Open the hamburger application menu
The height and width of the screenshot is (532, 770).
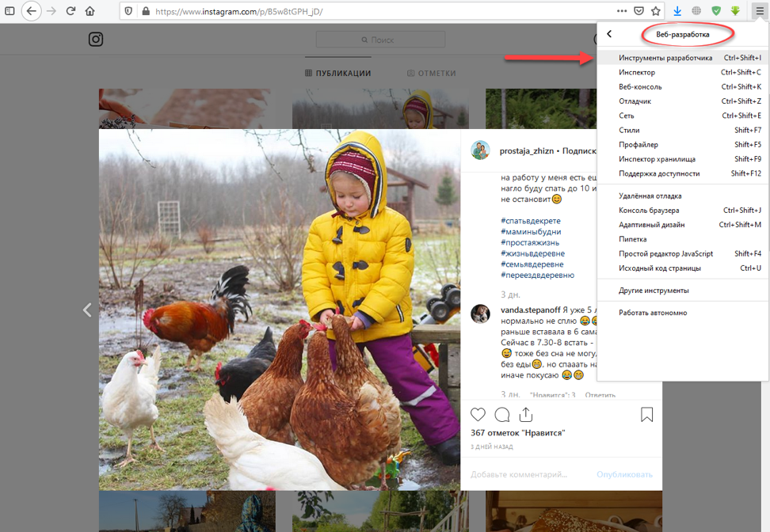coord(760,11)
